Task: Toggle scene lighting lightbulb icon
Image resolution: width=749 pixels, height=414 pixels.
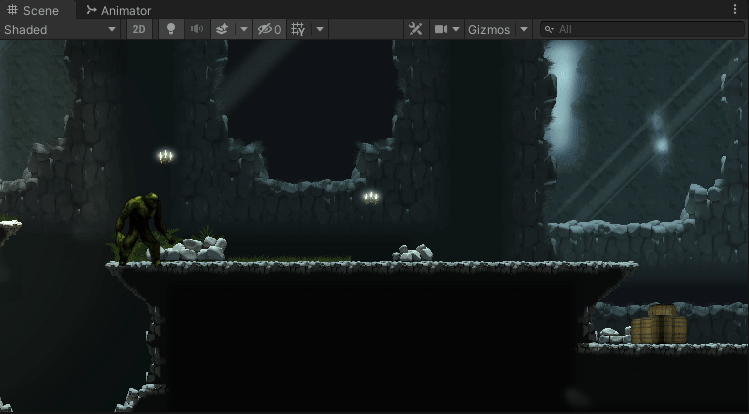Action: coord(171,30)
